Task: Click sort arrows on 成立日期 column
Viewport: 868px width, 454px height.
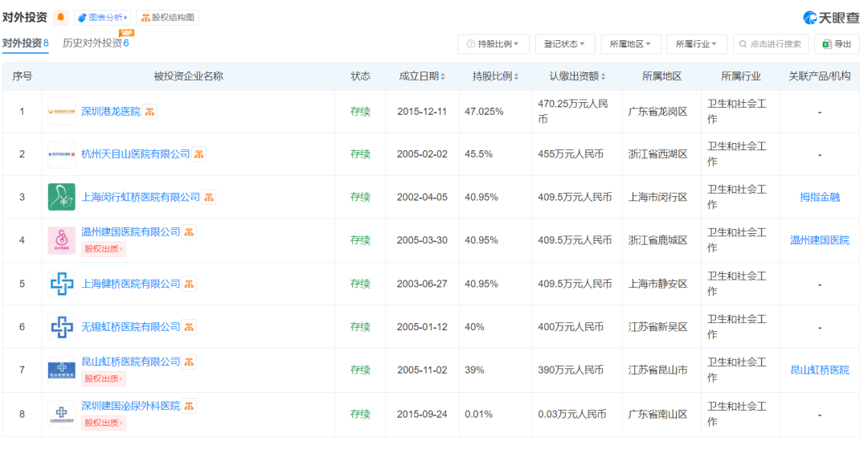Action: (444, 76)
